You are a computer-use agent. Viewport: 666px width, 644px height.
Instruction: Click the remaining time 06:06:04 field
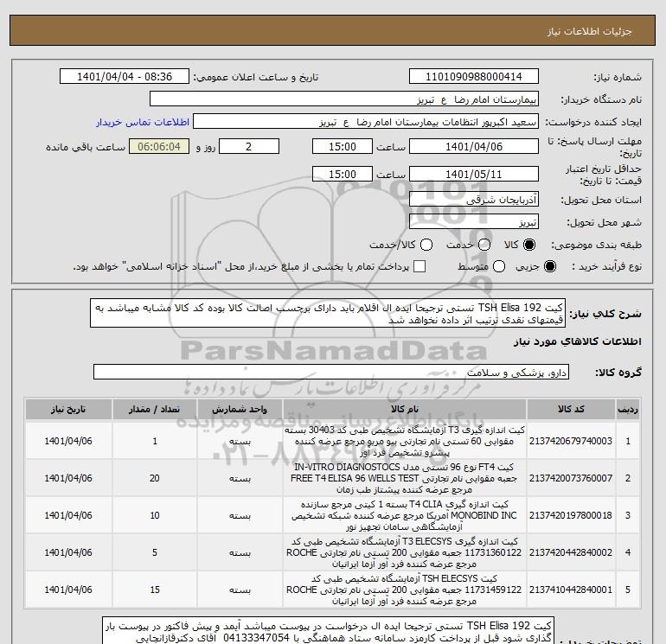pyautogui.click(x=159, y=146)
